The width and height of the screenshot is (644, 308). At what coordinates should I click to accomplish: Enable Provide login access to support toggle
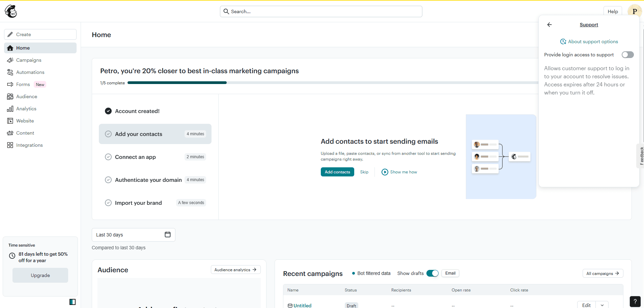(628, 55)
